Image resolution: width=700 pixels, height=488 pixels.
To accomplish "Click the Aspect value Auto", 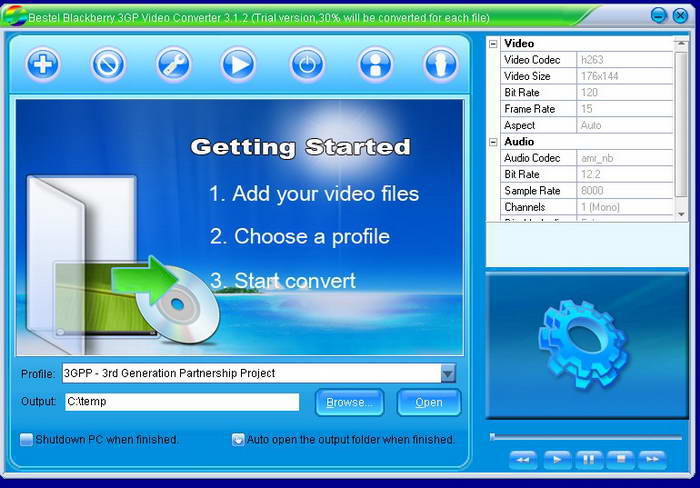I will [x=625, y=125].
